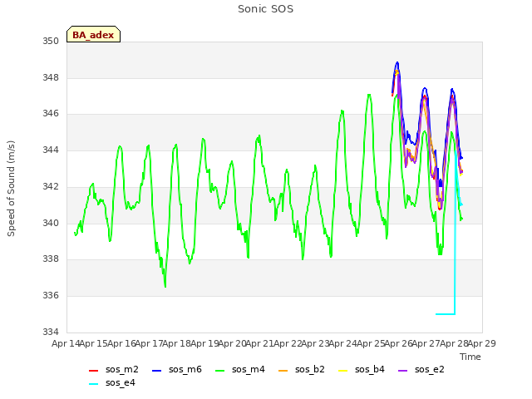Viewport: 532px width, 399px height.
Task: Click the Time axis title
Action: pos(470,357)
